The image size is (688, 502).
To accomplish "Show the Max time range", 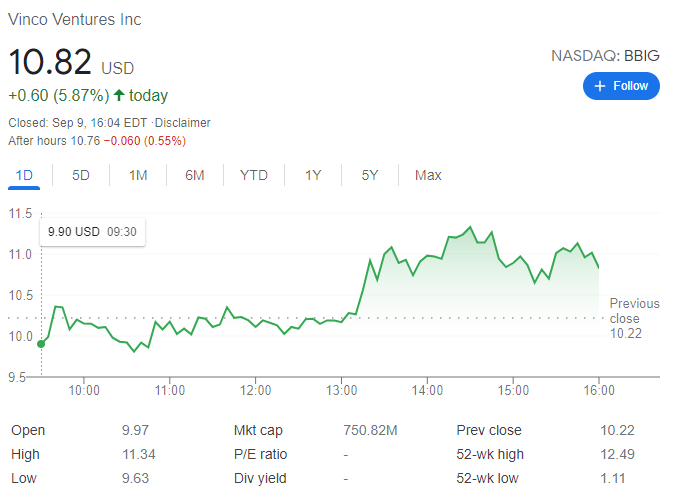I will [428, 175].
